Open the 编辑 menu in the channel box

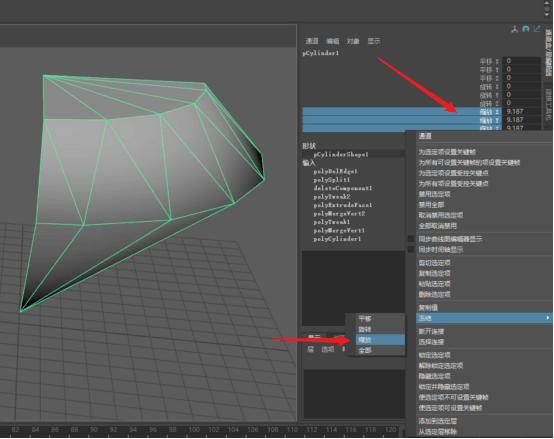click(x=332, y=41)
